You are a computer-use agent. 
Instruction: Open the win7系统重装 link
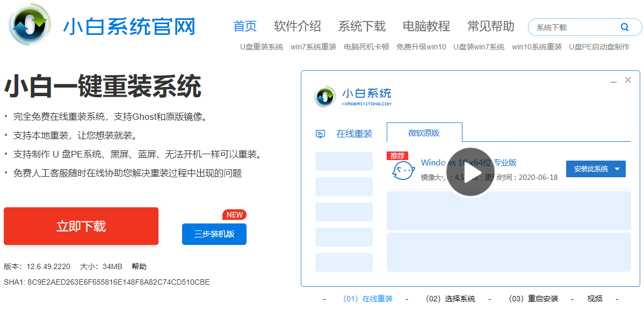[313, 47]
